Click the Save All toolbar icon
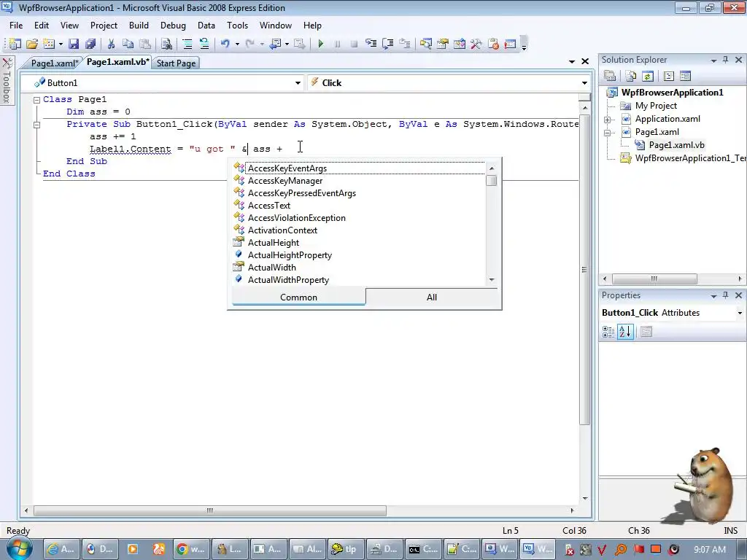The image size is (747, 560). (x=90, y=44)
